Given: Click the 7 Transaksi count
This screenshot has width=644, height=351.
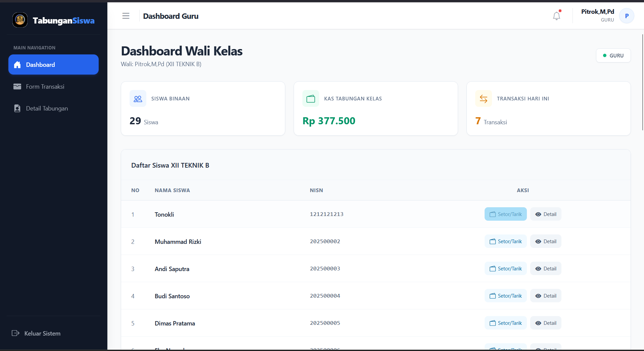Looking at the screenshot, I should [x=491, y=121].
